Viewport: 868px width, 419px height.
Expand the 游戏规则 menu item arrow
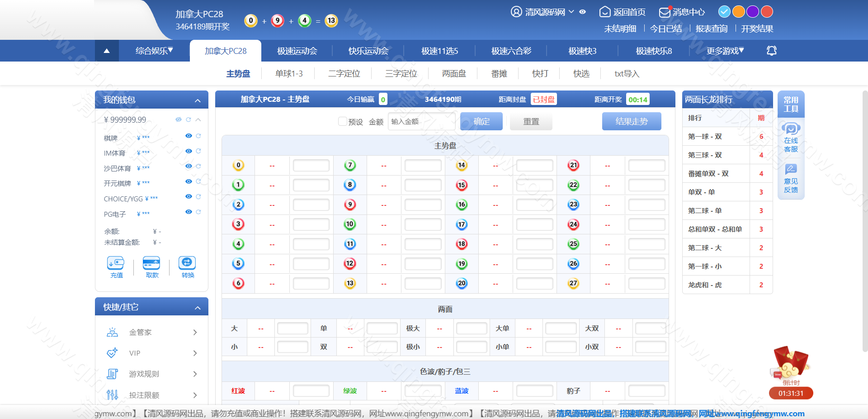(195, 374)
